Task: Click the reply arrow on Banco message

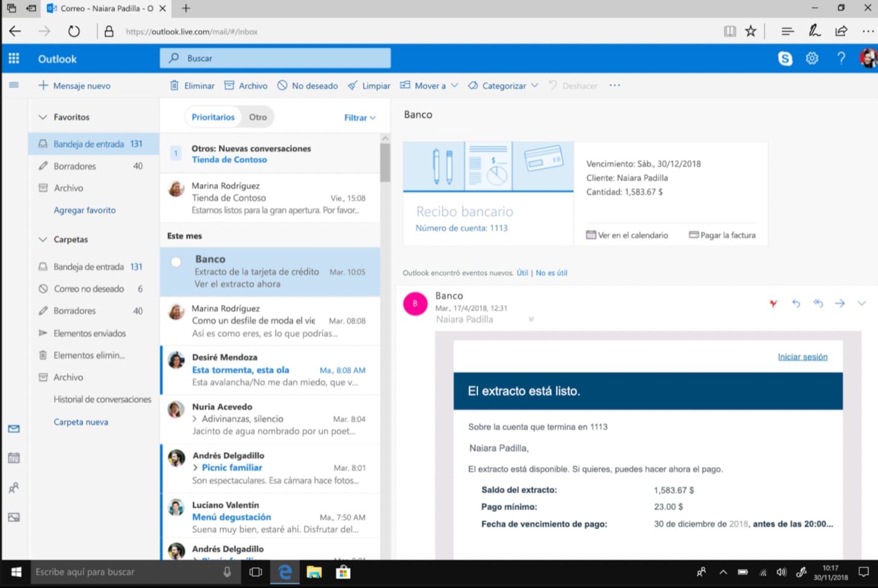Action: (796, 303)
